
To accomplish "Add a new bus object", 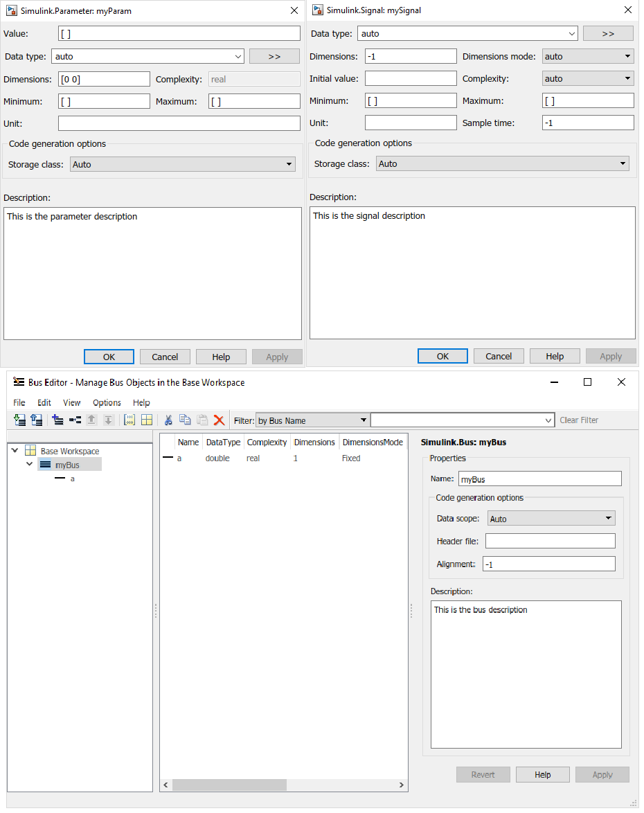I will [57, 420].
